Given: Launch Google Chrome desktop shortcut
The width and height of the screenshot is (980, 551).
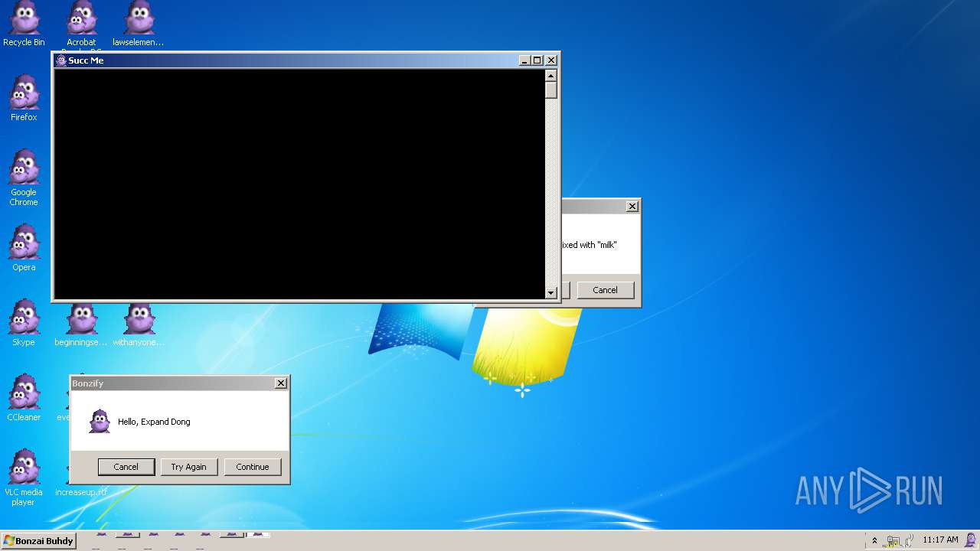Looking at the screenshot, I should (24, 178).
